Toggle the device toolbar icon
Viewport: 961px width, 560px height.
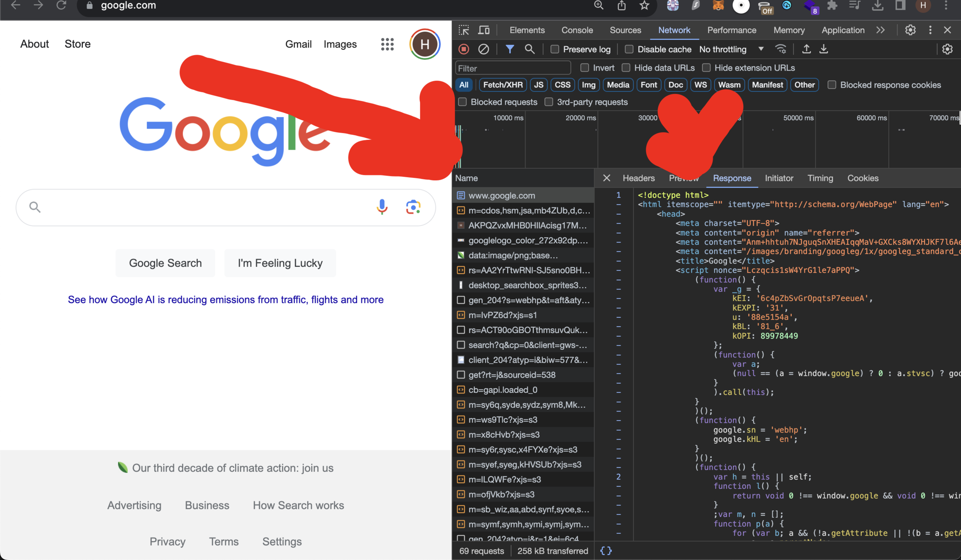point(484,30)
